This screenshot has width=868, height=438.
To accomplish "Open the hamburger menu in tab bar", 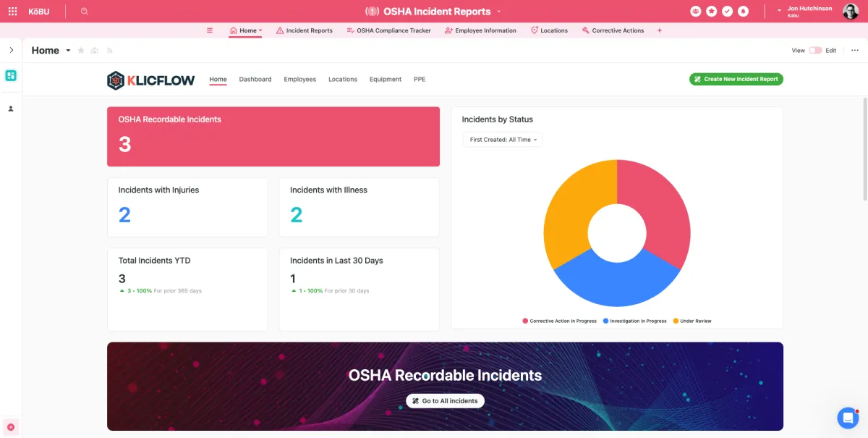I will (x=210, y=30).
